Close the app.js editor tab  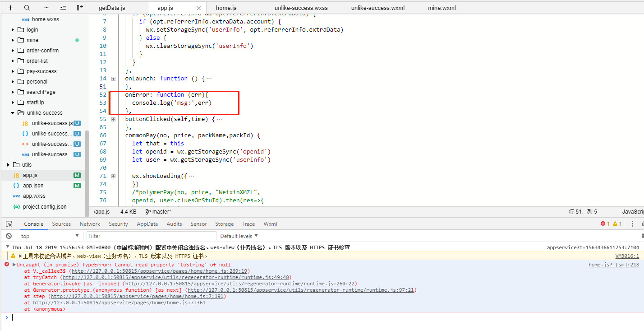pos(199,8)
